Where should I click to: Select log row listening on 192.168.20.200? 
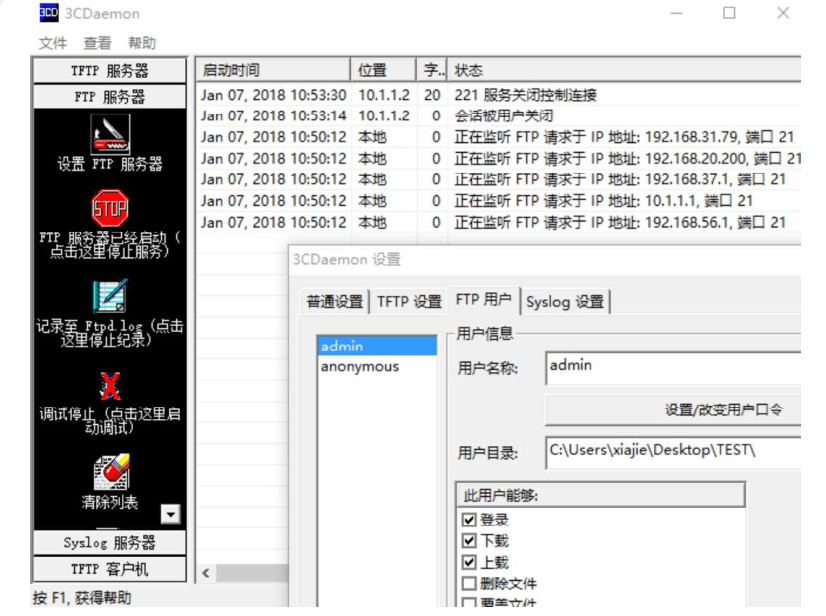point(499,159)
